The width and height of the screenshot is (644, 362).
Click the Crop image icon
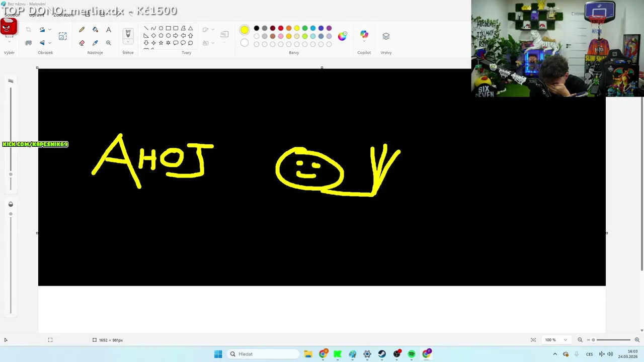click(28, 30)
